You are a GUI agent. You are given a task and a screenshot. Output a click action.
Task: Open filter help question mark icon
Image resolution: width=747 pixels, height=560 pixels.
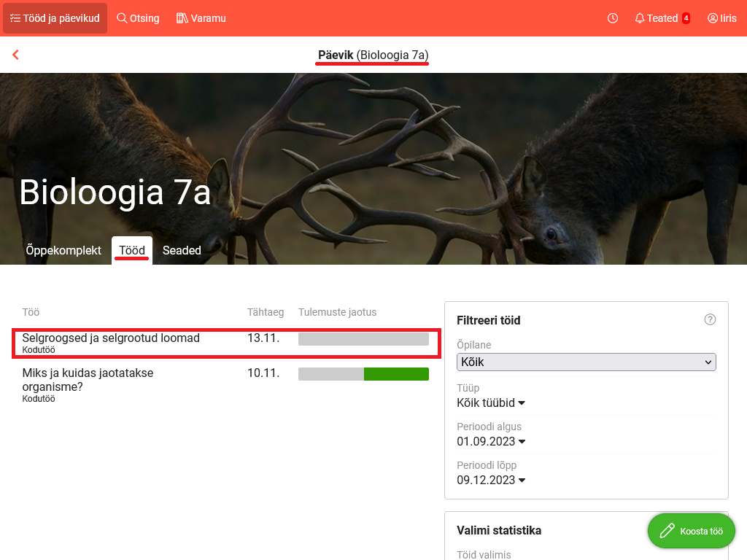pos(710,319)
